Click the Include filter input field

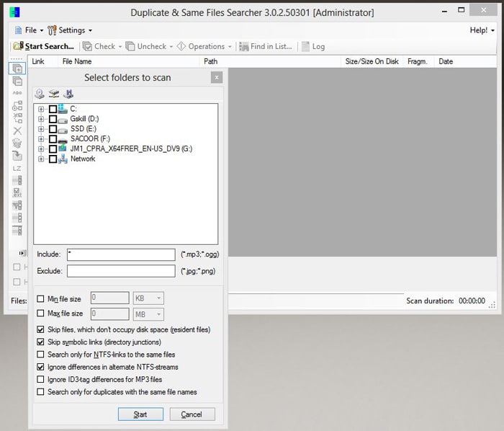coord(121,254)
